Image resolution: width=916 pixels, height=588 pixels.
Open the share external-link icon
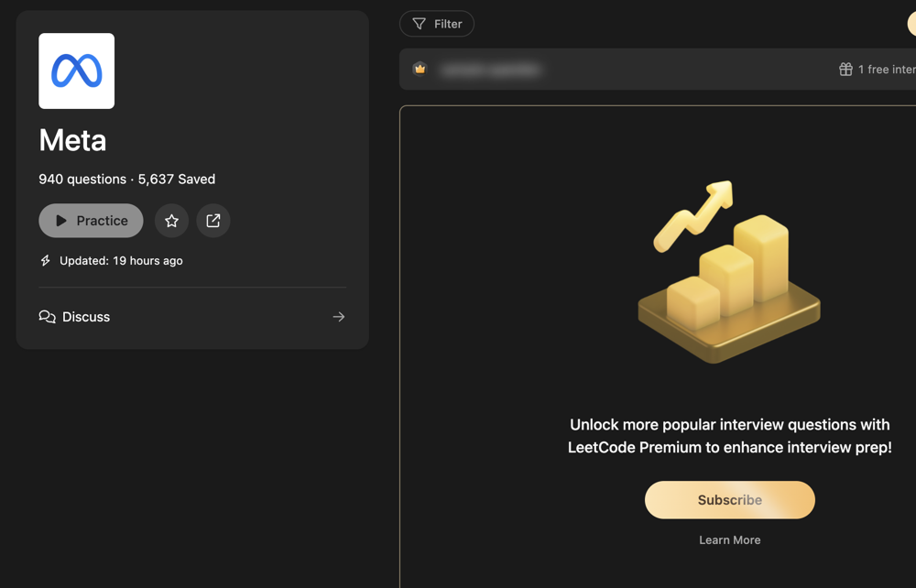pyautogui.click(x=213, y=221)
